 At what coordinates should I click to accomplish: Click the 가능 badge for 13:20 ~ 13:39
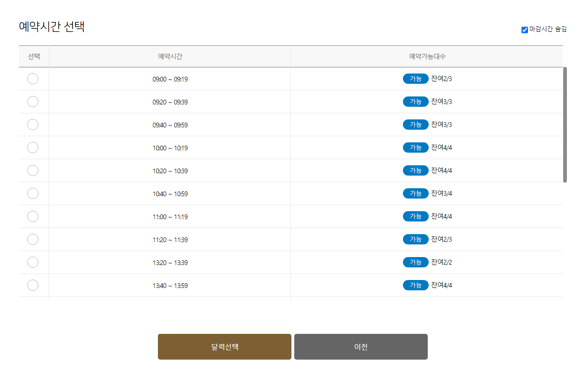[x=416, y=262]
